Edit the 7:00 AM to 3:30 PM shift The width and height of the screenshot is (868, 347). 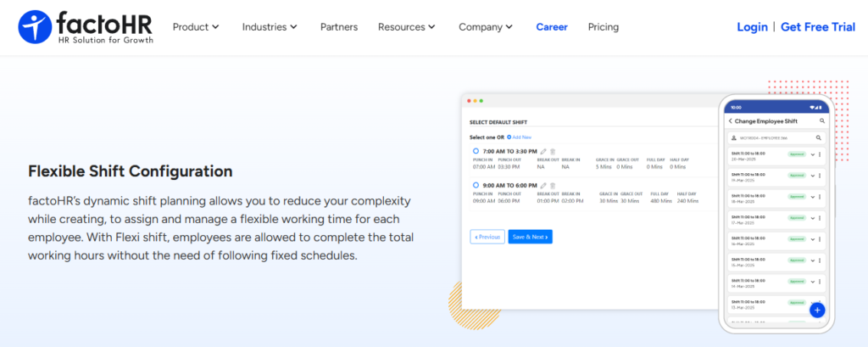tap(543, 151)
